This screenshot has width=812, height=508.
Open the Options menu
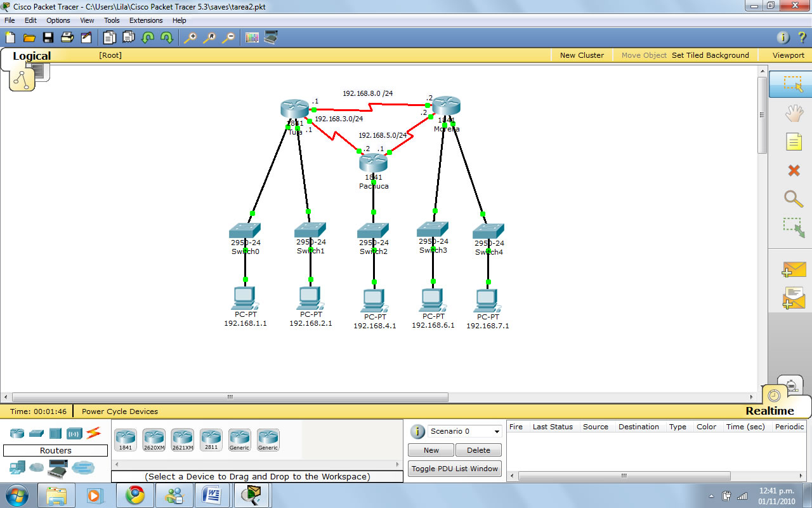(58, 20)
